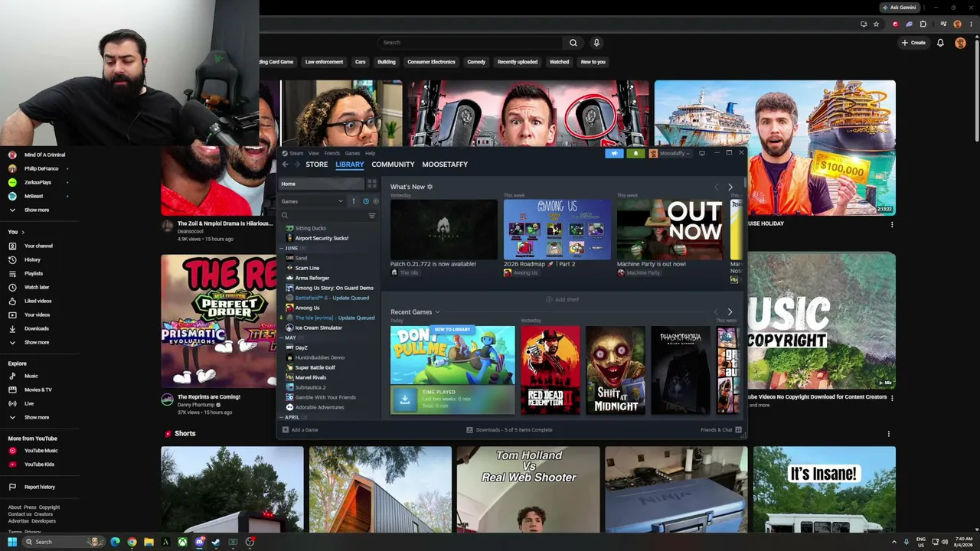Open Steam from the Windows taskbar
Viewport: 980px width, 551px height.
point(216,542)
